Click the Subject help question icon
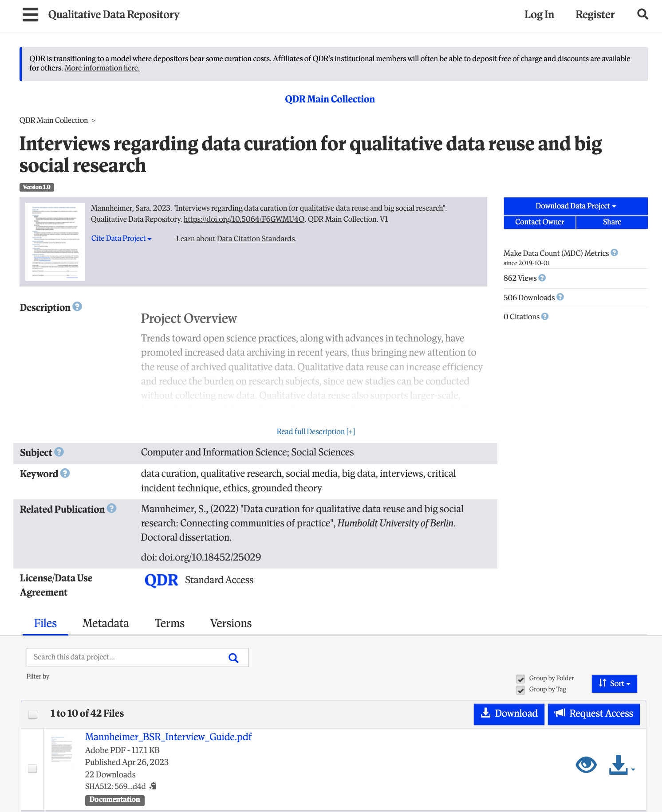 point(59,452)
